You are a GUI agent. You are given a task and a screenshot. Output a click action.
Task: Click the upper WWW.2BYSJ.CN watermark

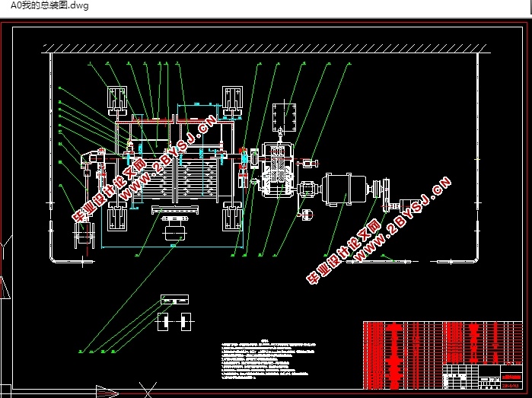click(168, 158)
